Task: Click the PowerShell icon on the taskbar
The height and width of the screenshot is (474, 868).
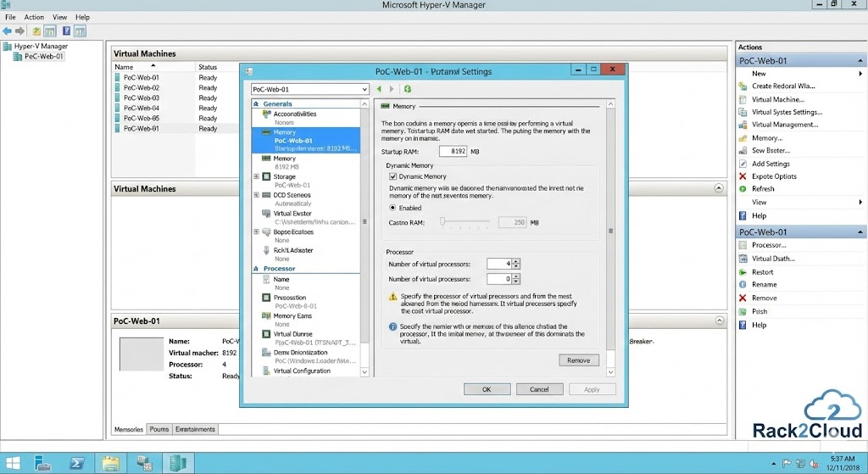Action: [76, 463]
